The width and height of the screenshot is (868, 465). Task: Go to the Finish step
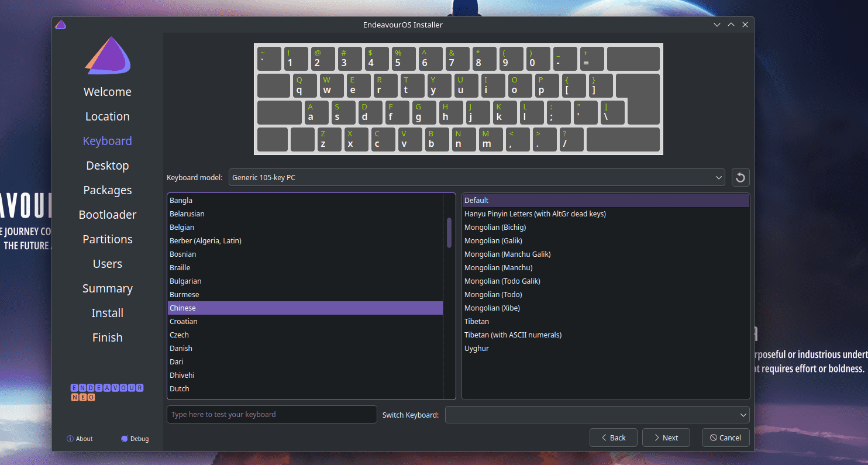click(108, 337)
